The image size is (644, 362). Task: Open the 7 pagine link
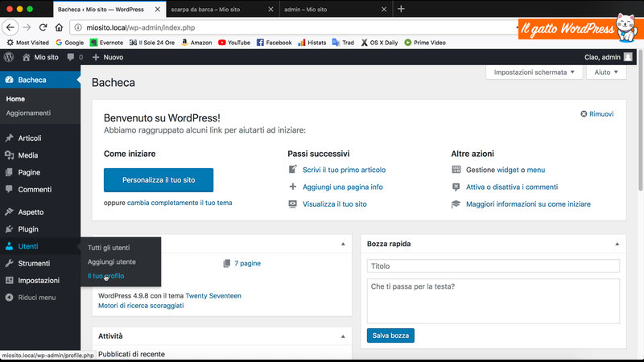click(x=248, y=263)
